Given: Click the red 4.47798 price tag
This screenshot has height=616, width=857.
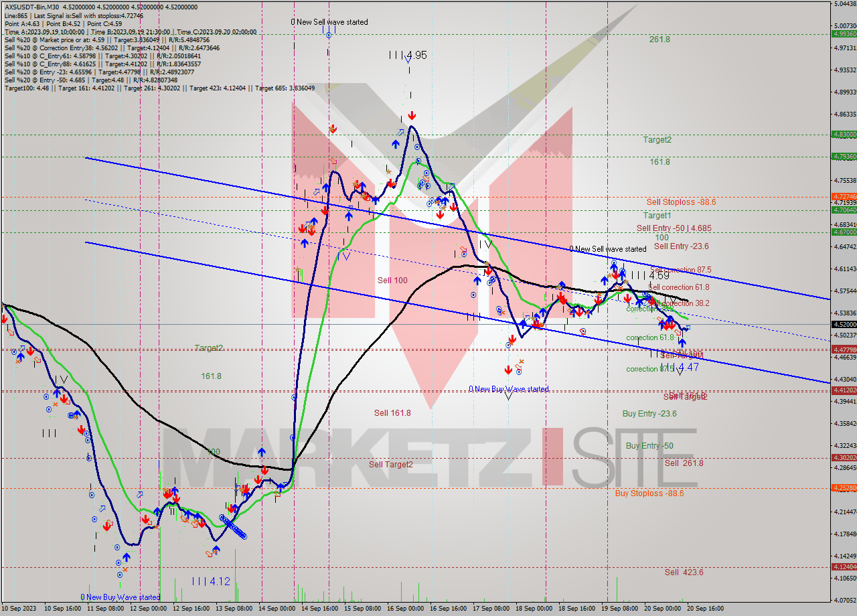Looking at the screenshot, I should click(844, 350).
